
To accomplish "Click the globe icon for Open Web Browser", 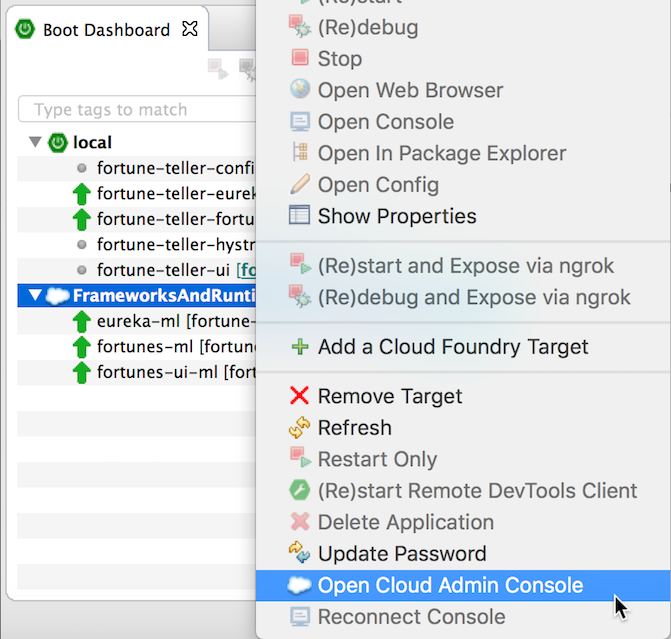I will [300, 89].
